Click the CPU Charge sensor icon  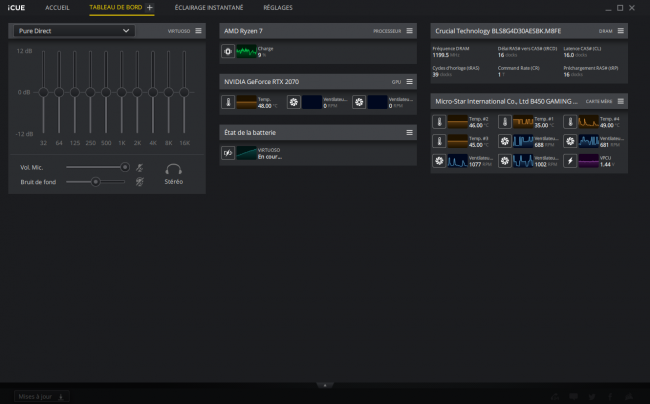click(x=228, y=51)
